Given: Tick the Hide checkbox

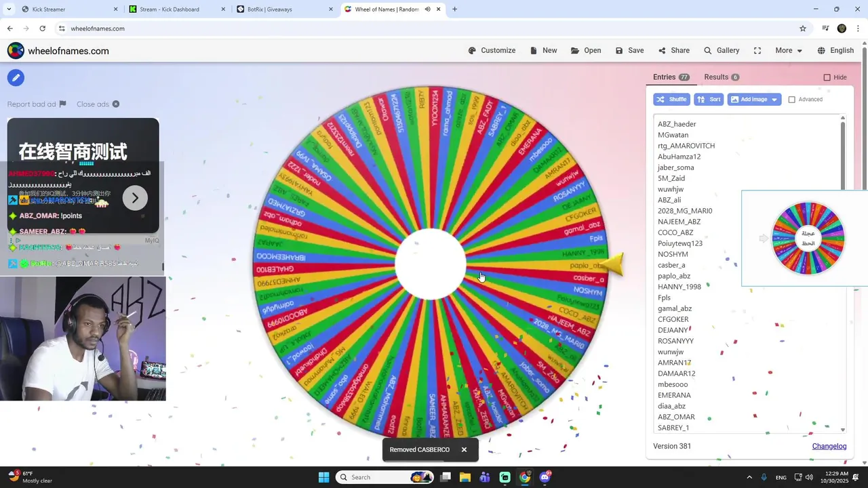Looking at the screenshot, I should pos(827,77).
